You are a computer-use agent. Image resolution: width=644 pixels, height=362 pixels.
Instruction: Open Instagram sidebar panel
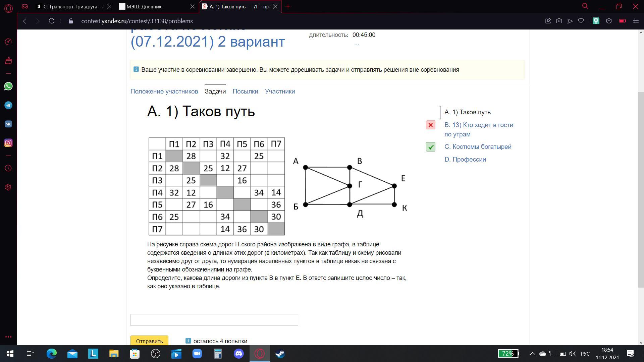[x=8, y=143]
